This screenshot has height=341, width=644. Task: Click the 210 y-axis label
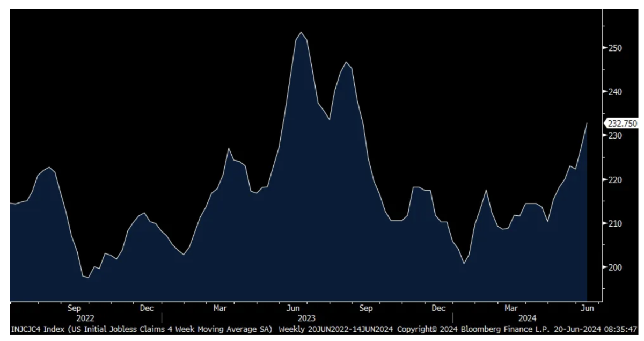click(x=615, y=223)
